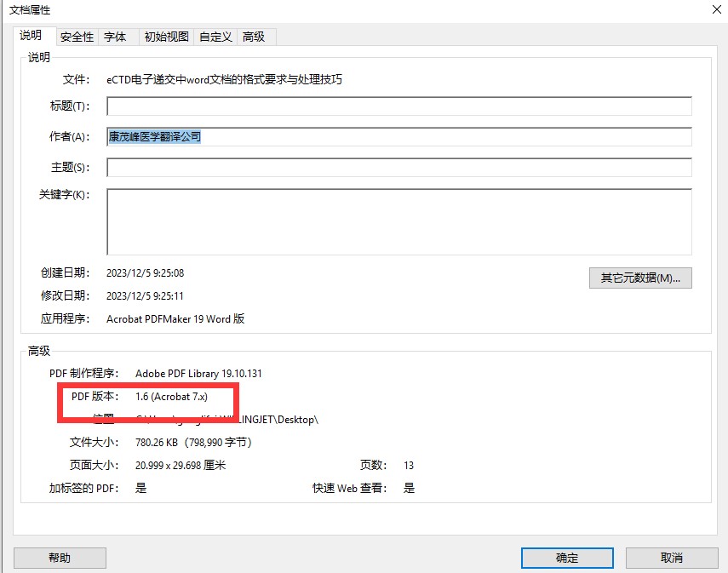Click the PDF version 1.6 (Acrobat 7.x) value
This screenshot has height=573, width=728.
171,397
